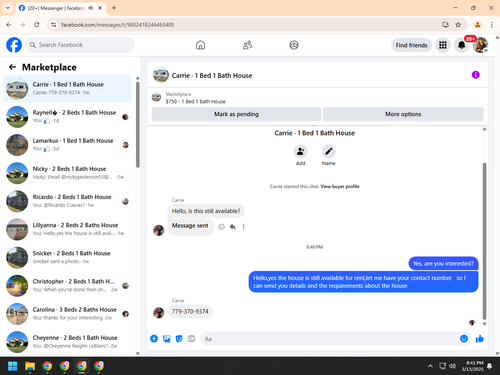The height and width of the screenshot is (375, 500).
Task: Open the account profile picture menu
Action: click(480, 45)
